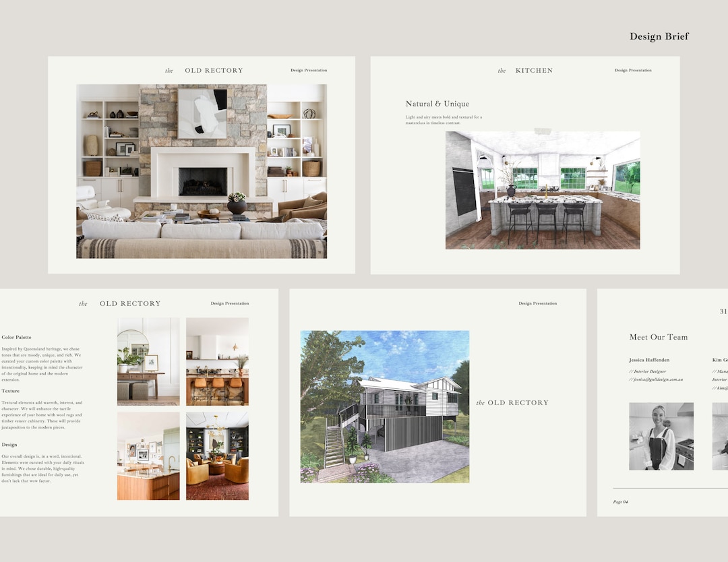Click the Page 04 footer label
Screen dimensions: 728x562
click(619, 501)
